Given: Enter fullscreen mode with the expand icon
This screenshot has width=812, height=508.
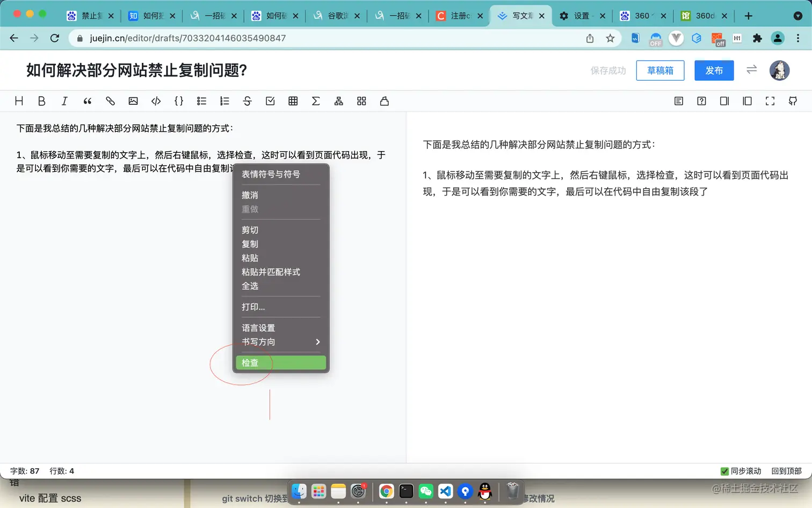Looking at the screenshot, I should (770, 101).
